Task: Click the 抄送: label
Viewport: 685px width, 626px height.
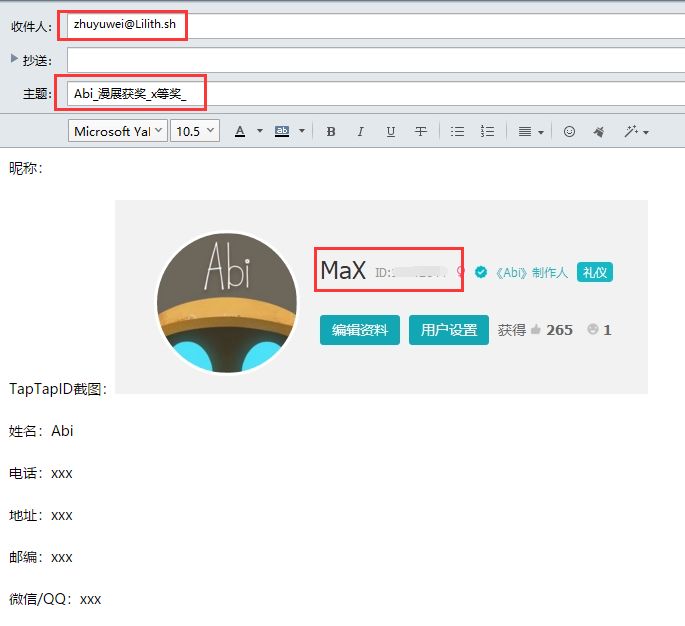Action: coord(37,60)
